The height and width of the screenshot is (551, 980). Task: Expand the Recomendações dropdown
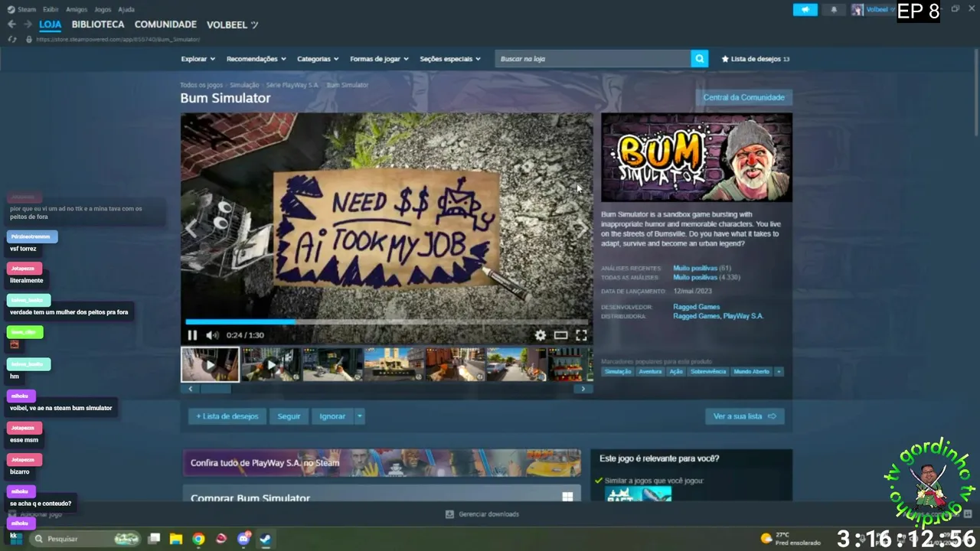(x=256, y=59)
